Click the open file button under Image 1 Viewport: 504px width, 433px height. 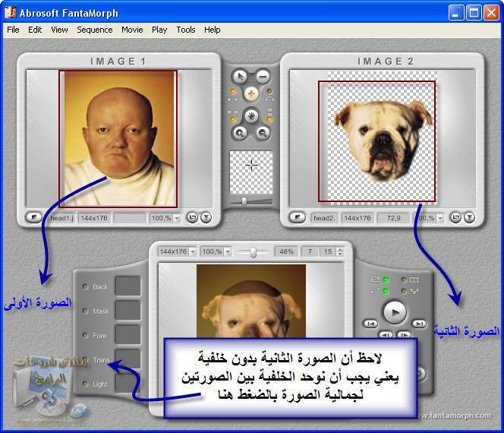pos(33,217)
